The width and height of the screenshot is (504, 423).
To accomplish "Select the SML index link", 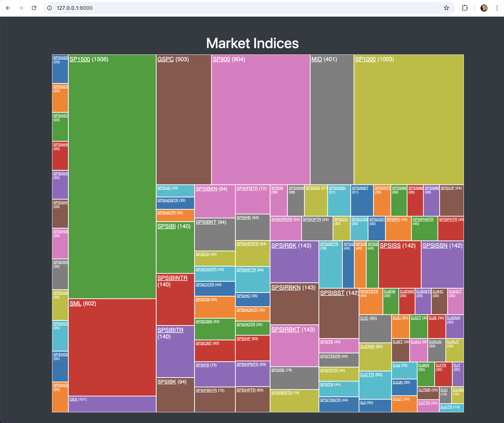I will coord(75,303).
